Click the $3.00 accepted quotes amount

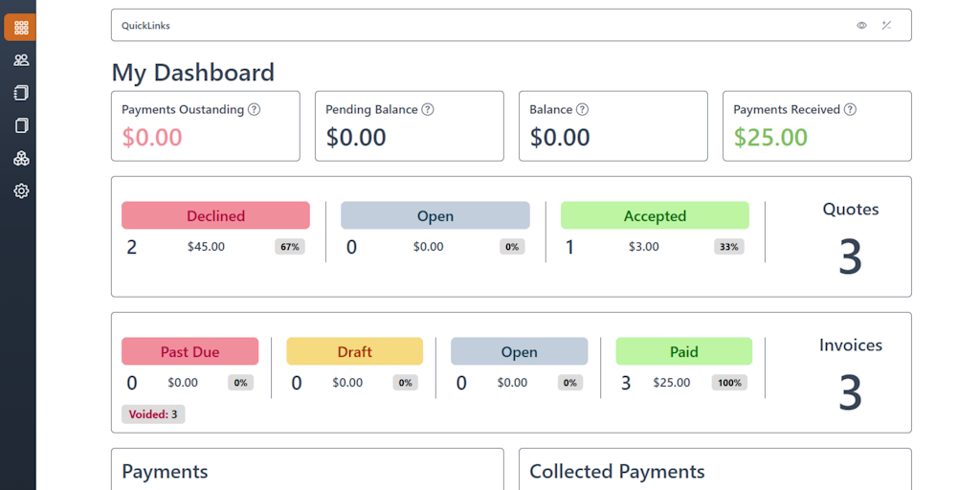point(644,247)
